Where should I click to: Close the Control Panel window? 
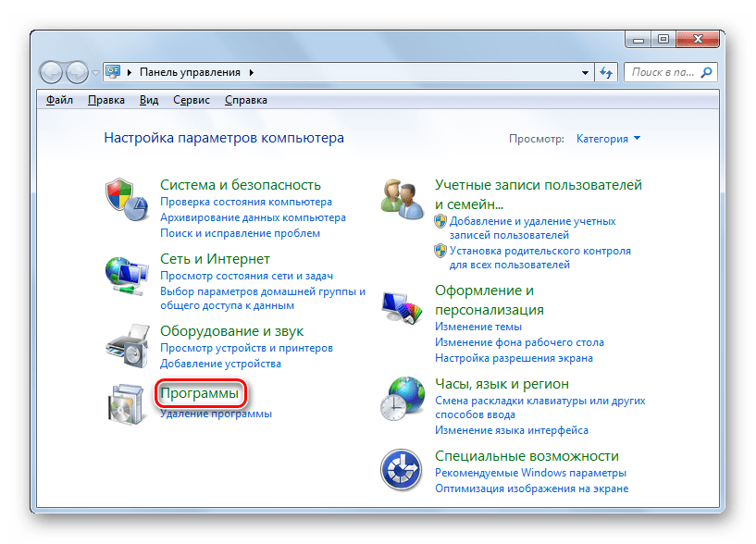pyautogui.click(x=698, y=40)
